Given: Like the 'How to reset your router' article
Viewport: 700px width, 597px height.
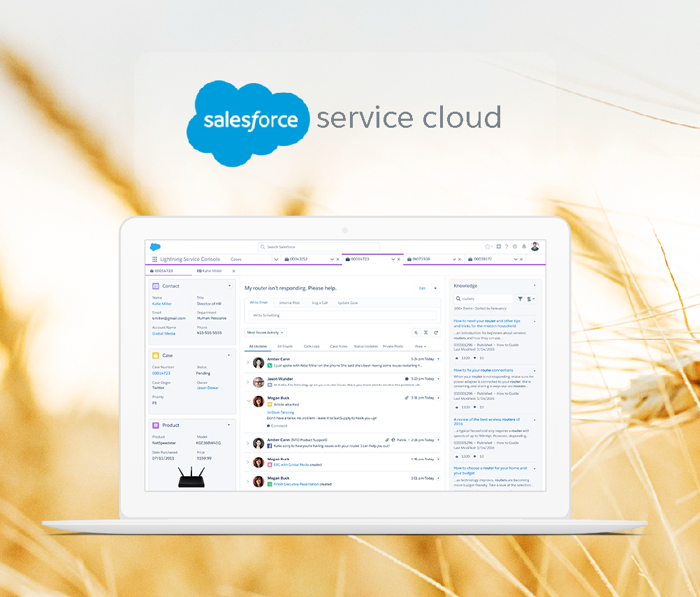Looking at the screenshot, I should point(457,358).
